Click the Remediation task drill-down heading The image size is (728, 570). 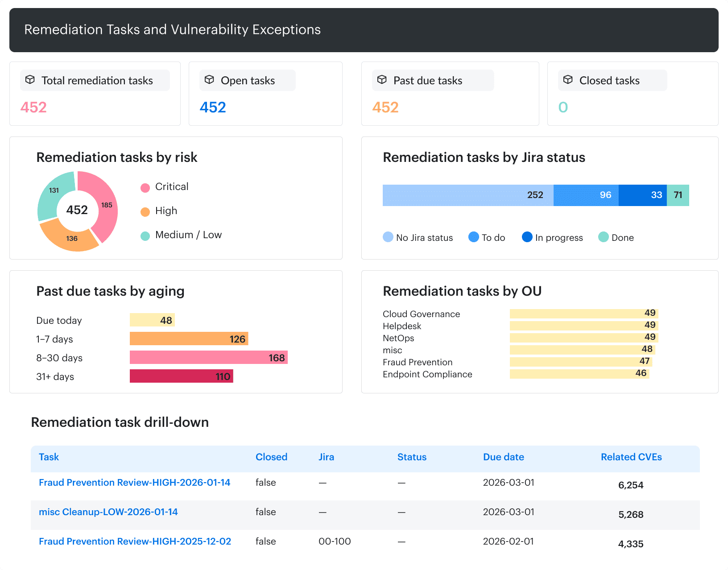click(120, 422)
